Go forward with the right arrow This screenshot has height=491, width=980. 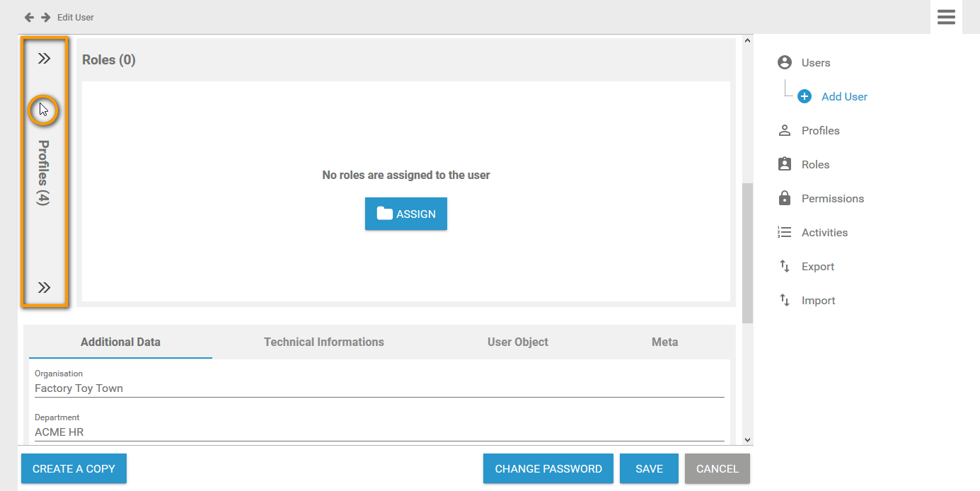(x=45, y=17)
